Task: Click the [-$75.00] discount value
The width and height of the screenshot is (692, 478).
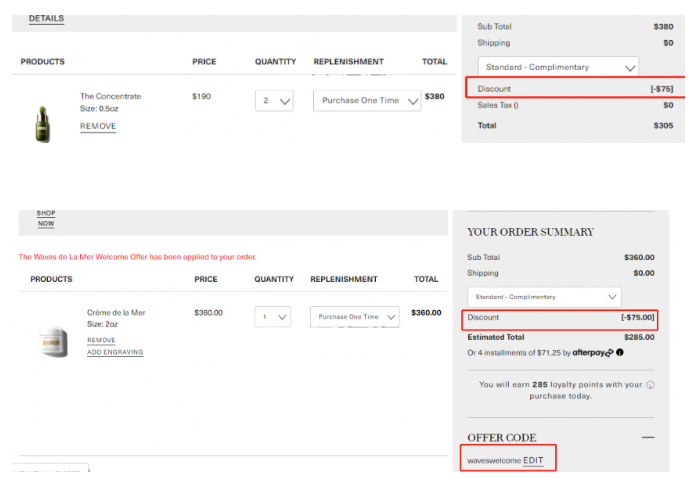Action: 638,317
